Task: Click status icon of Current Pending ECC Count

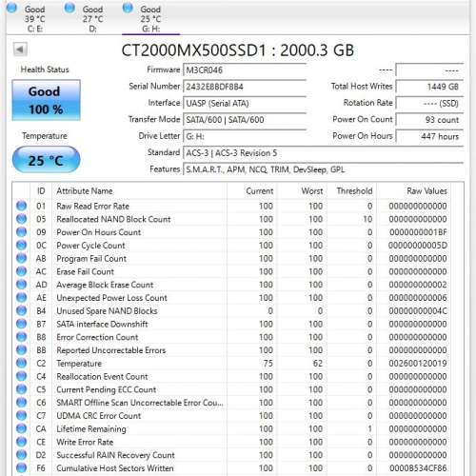Action: [21, 389]
